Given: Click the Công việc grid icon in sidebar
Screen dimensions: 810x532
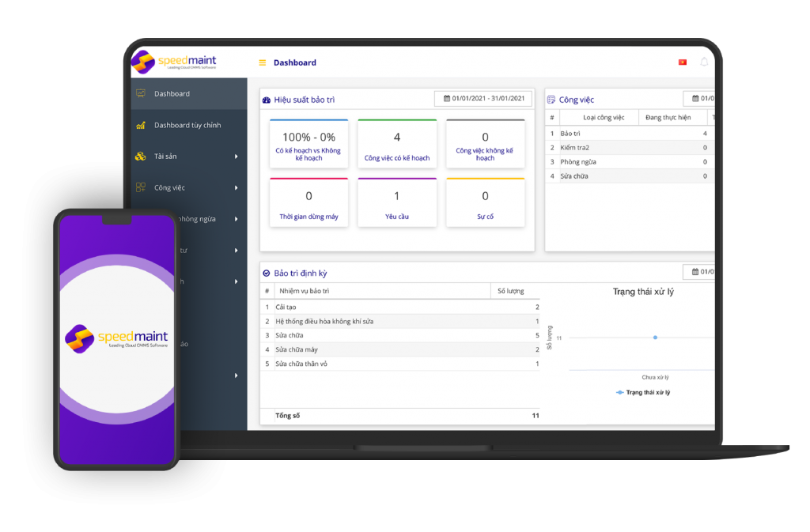Looking at the screenshot, I should coord(141,187).
